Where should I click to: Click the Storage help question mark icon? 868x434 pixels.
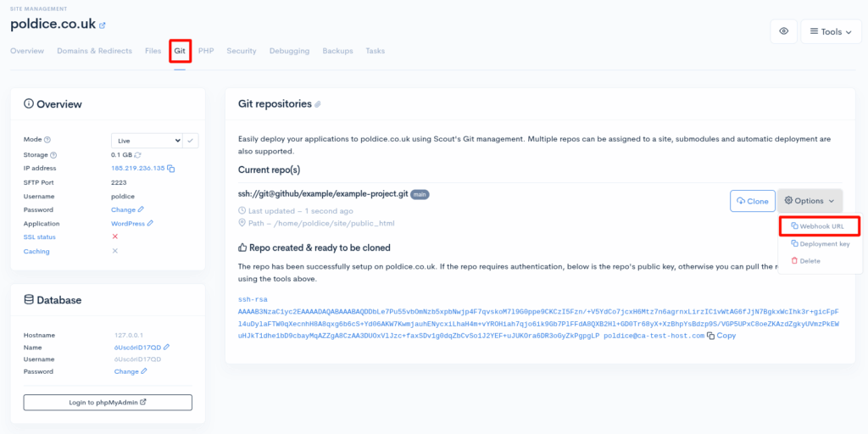point(53,155)
